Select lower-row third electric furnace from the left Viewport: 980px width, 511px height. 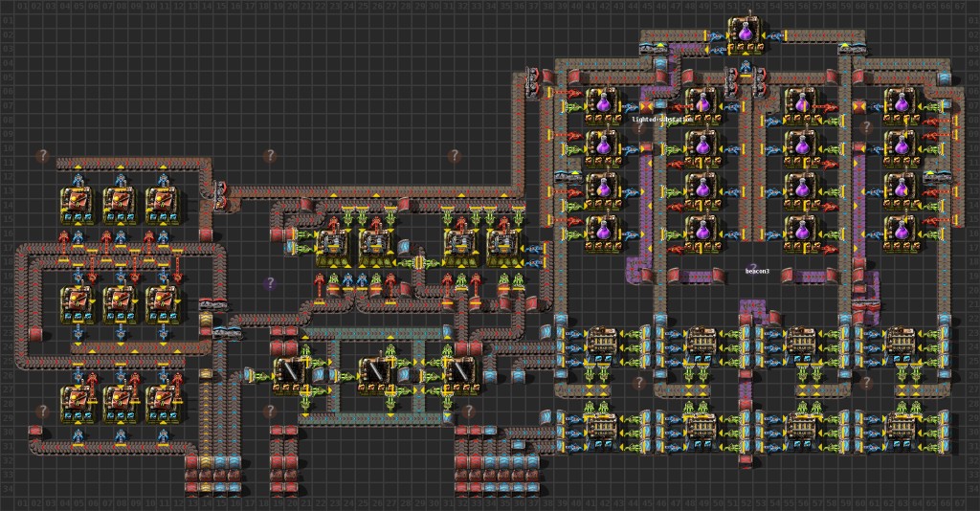802,432
